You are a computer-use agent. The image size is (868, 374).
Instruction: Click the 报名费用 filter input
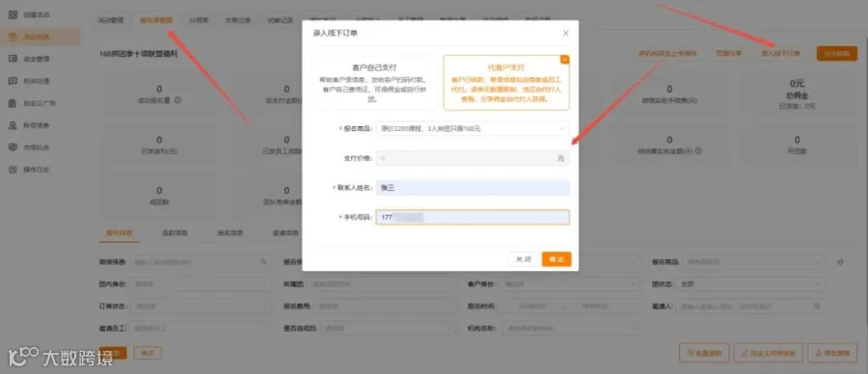point(386,306)
